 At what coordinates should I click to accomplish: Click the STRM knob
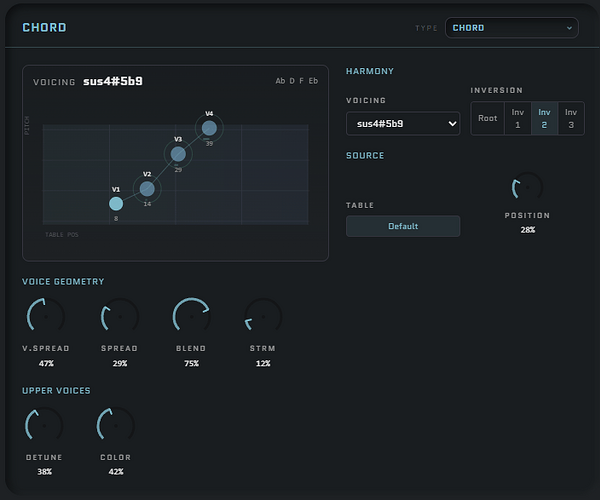tap(263, 316)
